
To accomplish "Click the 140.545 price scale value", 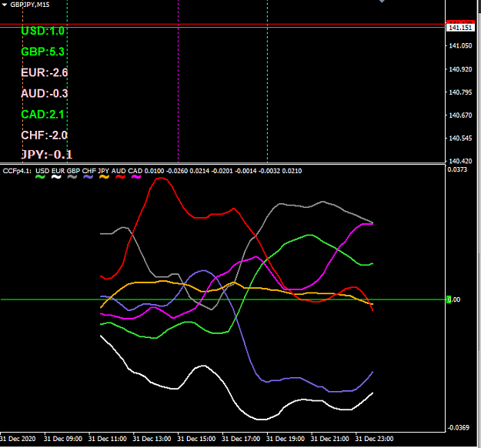I will (x=460, y=139).
